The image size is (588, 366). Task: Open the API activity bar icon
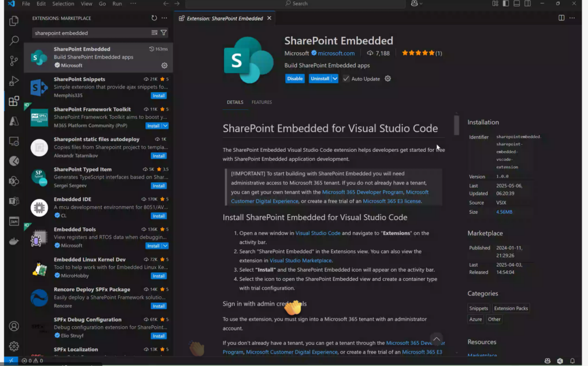pos(14,221)
